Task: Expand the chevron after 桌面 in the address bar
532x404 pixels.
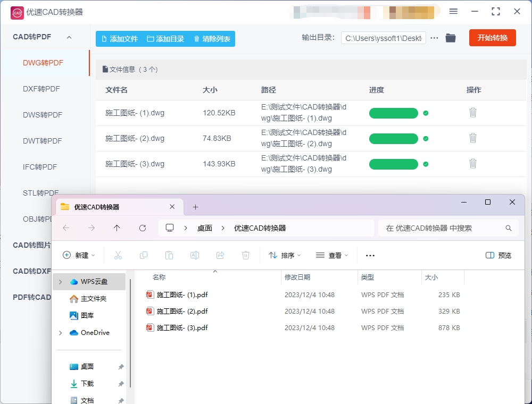Action: [x=223, y=228]
